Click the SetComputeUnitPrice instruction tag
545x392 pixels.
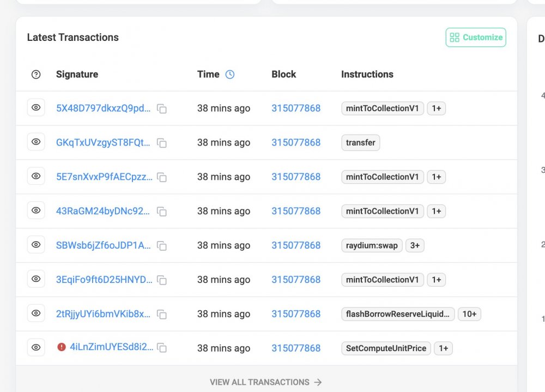click(x=386, y=348)
